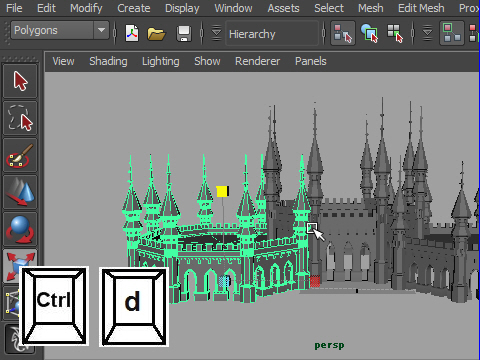
Task: Select the Lasso Select tool
Action: coord(20,118)
